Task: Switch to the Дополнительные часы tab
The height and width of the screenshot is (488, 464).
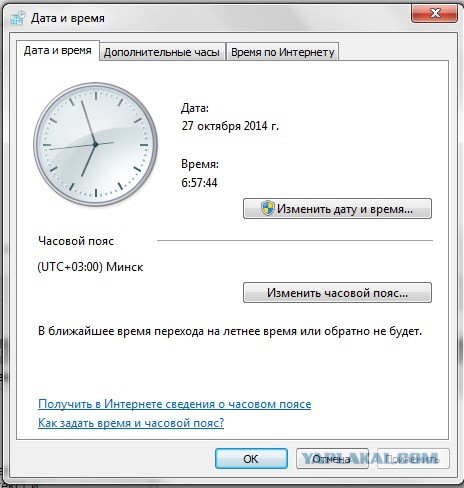Action: [162, 52]
